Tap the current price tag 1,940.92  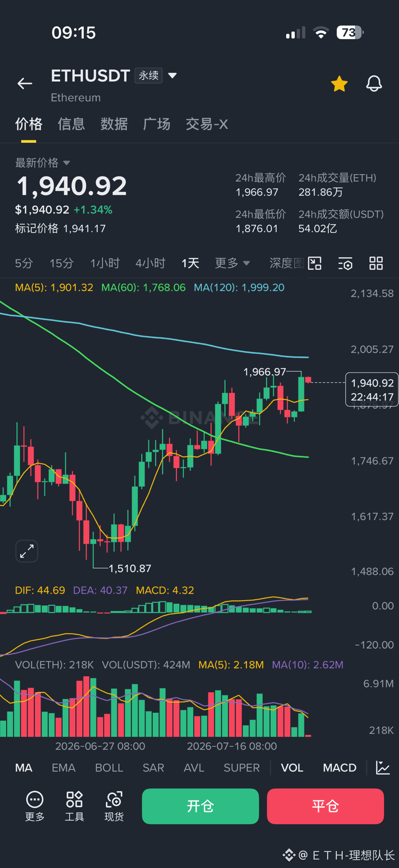pos(372,389)
